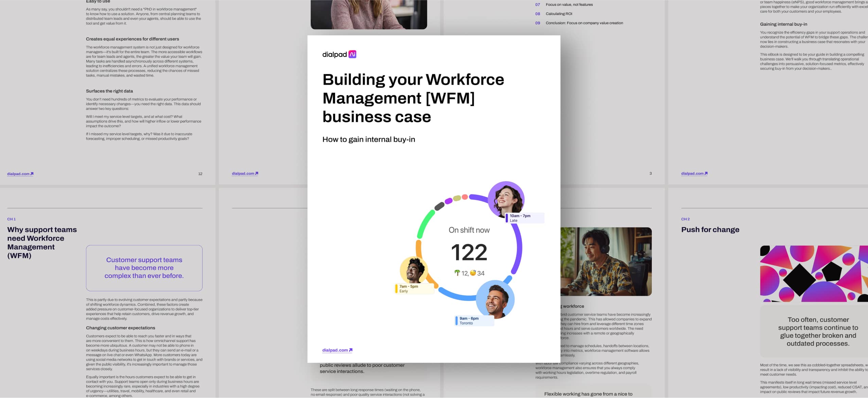Expand chapter CH 2 Push for change

click(x=710, y=229)
